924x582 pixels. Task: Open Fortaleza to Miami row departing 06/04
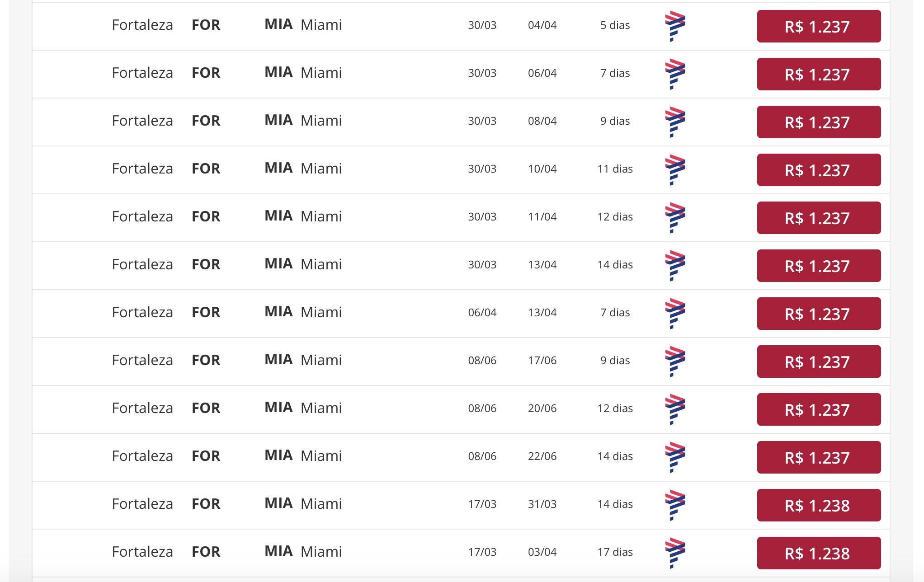click(461, 314)
